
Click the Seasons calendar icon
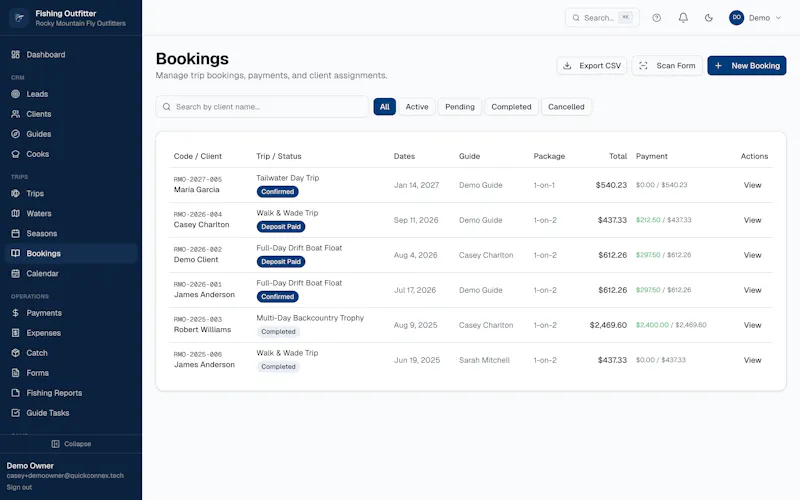click(x=16, y=233)
